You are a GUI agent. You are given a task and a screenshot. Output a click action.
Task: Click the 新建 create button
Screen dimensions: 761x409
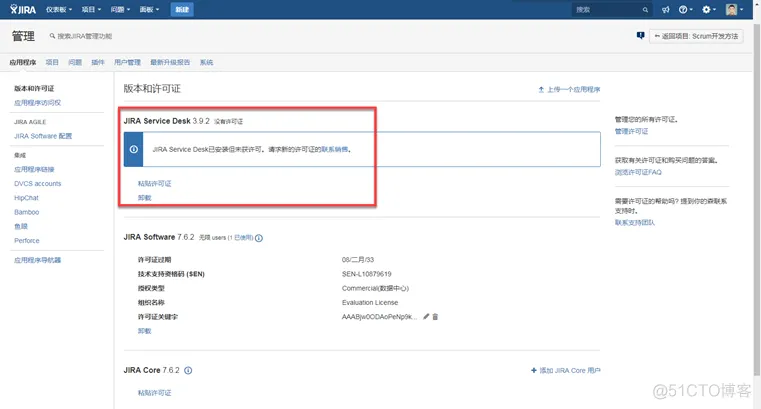pyautogui.click(x=182, y=9)
